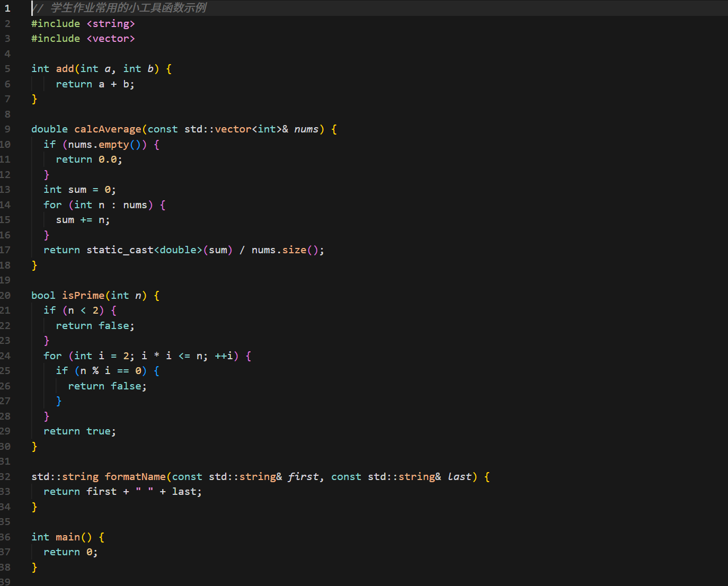Click 'return false;' on line 22
This screenshot has width=728, height=586.
click(x=95, y=326)
